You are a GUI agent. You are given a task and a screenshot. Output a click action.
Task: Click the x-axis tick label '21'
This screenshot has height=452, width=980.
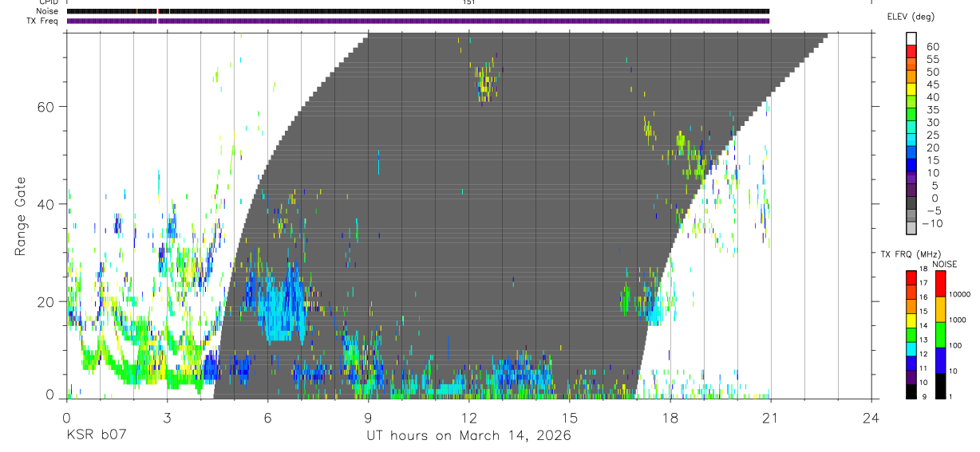(771, 418)
